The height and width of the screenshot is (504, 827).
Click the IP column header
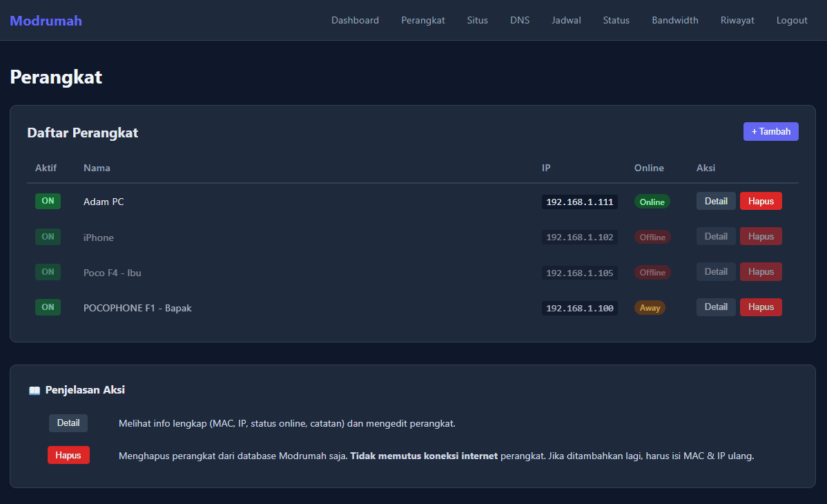(x=546, y=168)
